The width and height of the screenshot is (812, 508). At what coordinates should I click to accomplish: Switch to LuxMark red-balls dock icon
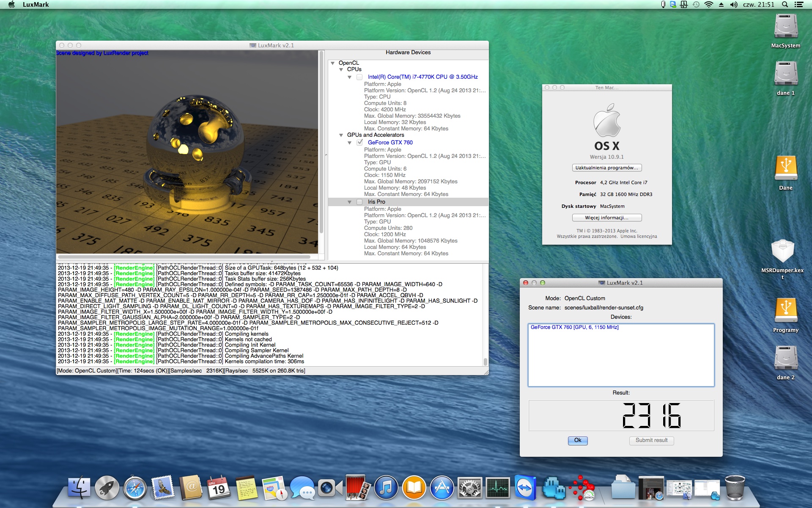click(582, 488)
